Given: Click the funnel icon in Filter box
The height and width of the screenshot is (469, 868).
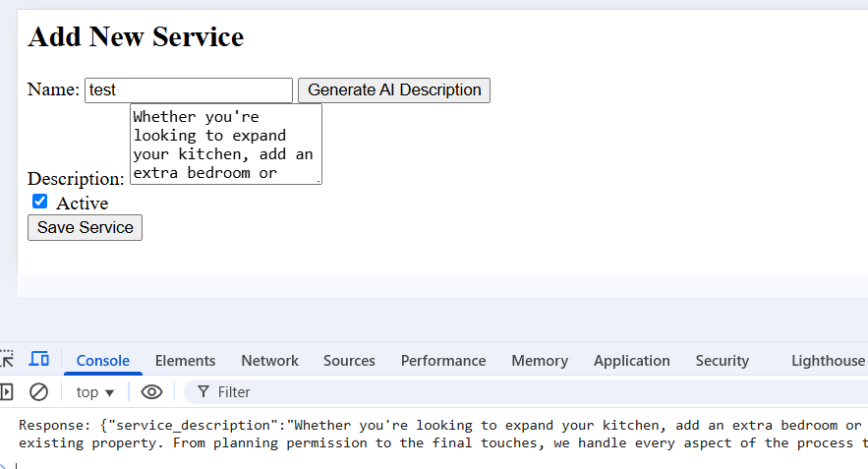Looking at the screenshot, I should [203, 392].
